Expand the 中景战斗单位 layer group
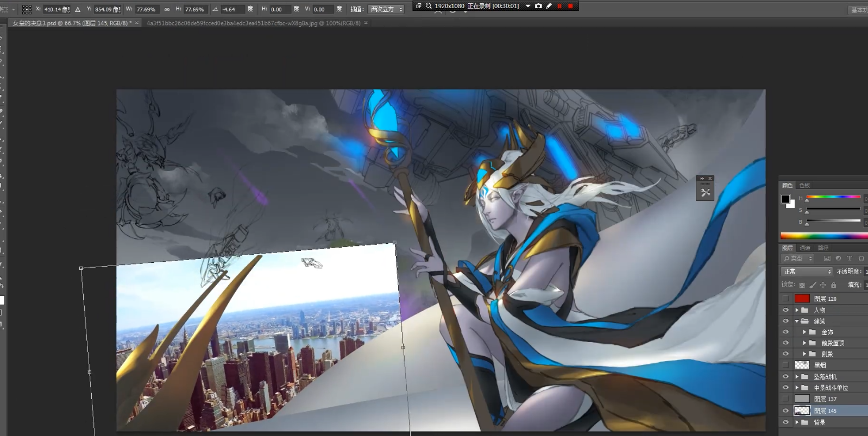This screenshot has width=868, height=436. (797, 388)
